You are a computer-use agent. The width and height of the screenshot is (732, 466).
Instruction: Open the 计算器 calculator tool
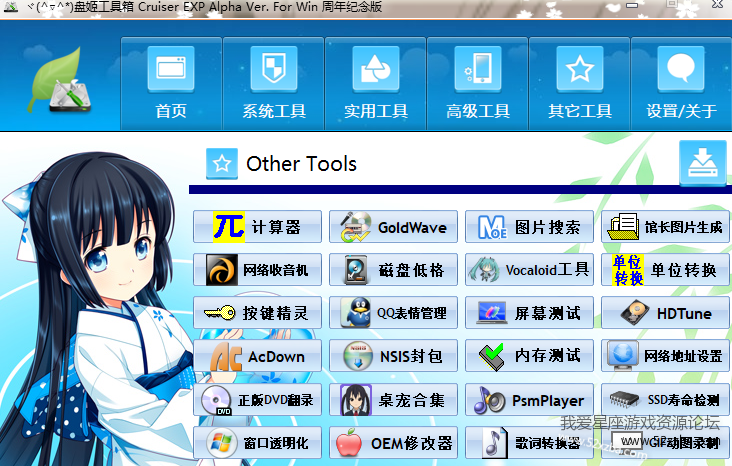pyautogui.click(x=258, y=227)
